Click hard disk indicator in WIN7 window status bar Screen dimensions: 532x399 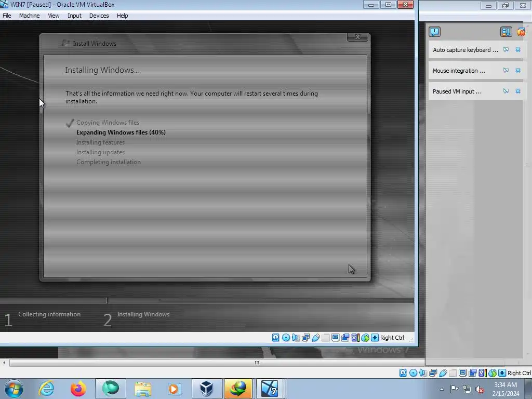click(275, 338)
